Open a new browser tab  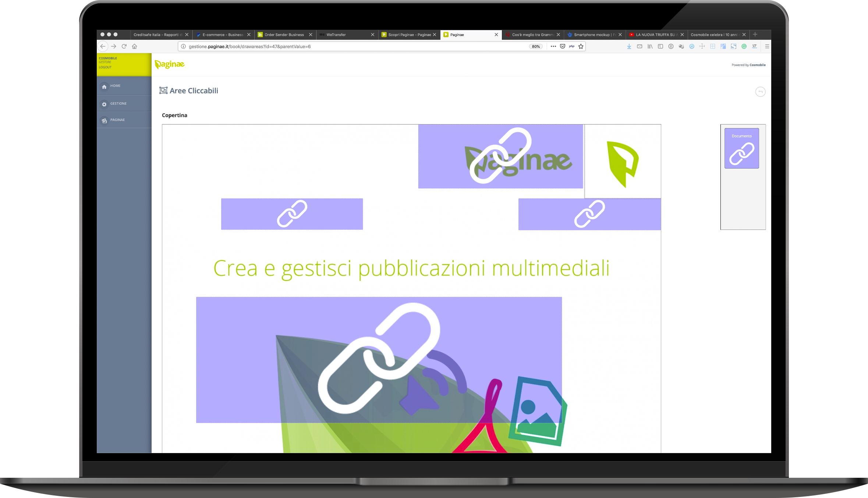755,35
